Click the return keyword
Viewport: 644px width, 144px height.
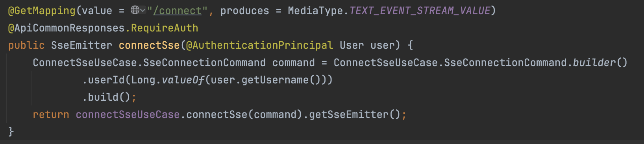click(51, 114)
